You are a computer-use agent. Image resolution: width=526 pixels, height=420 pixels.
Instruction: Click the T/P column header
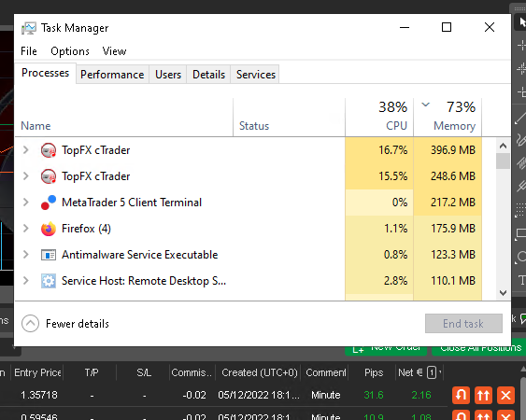tap(92, 372)
